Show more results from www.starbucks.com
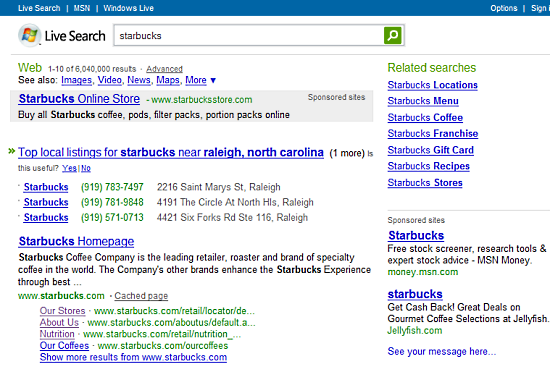 (x=133, y=357)
